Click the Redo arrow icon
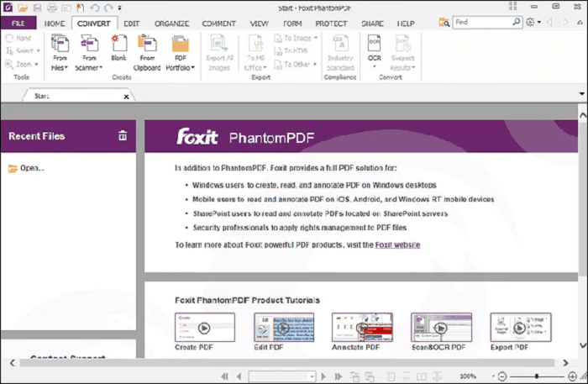 tap(108, 8)
